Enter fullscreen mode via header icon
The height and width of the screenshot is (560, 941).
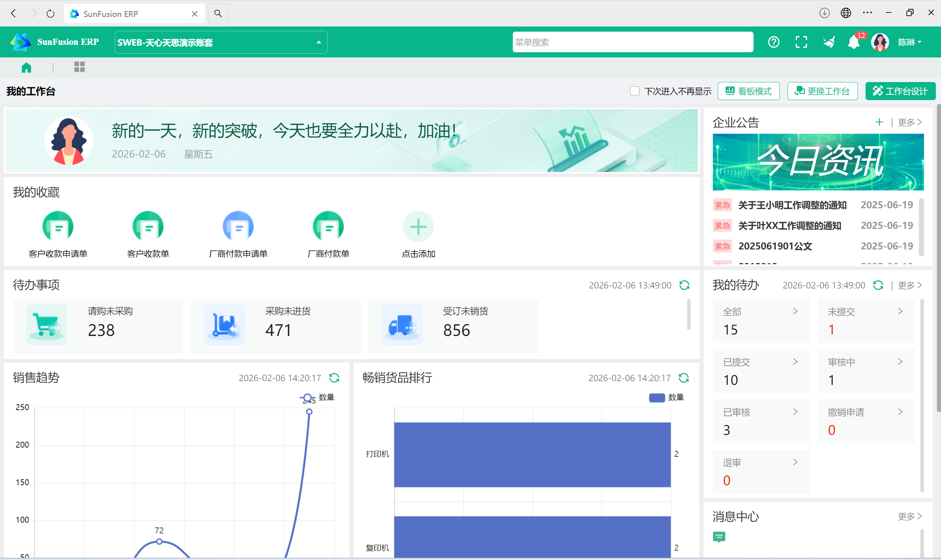(x=801, y=42)
